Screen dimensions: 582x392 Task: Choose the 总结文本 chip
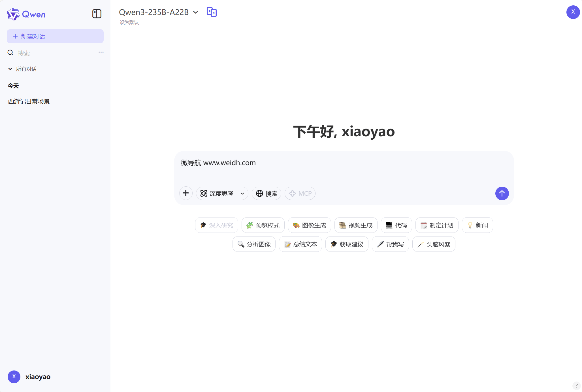coord(300,244)
